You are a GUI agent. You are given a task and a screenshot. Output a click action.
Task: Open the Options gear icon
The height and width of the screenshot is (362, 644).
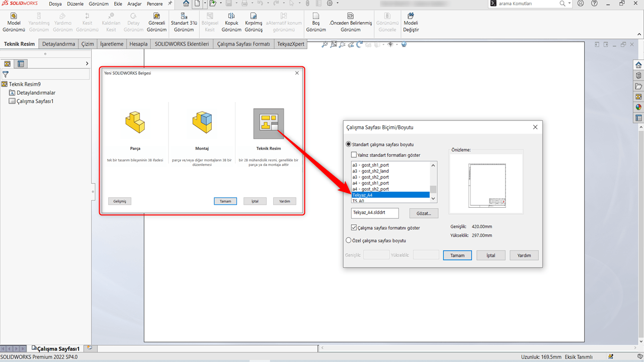coord(330,4)
